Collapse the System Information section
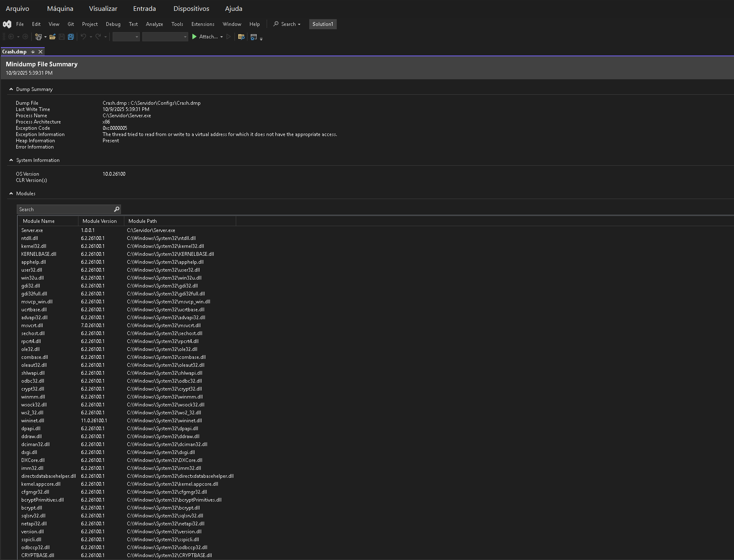 coord(11,160)
